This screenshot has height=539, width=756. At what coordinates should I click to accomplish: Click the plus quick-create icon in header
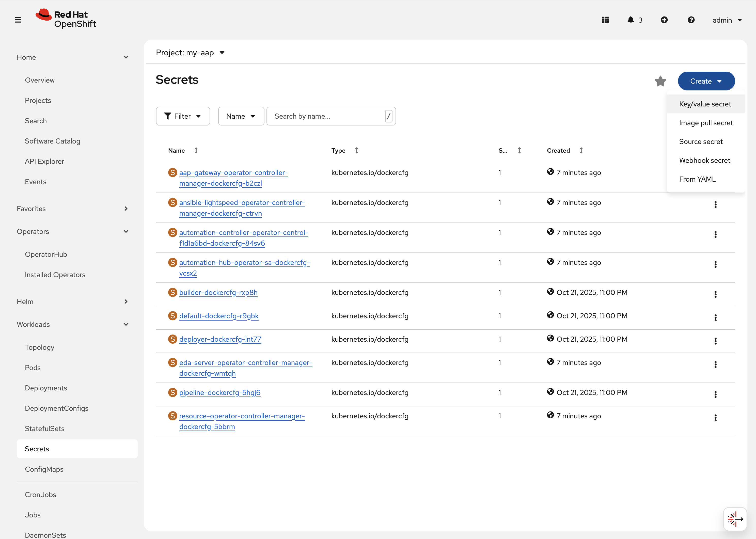click(x=664, y=20)
